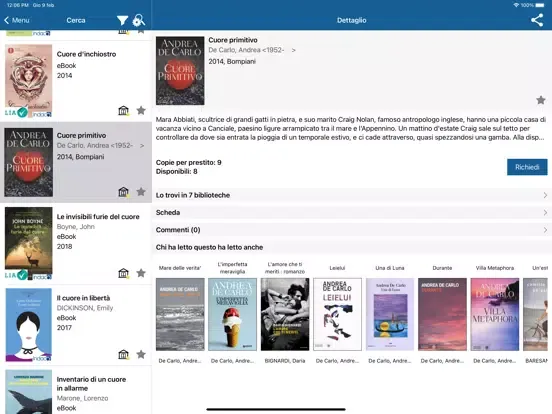
Task: Favorite Cuore primitivo in the list
Action: pyautogui.click(x=141, y=192)
